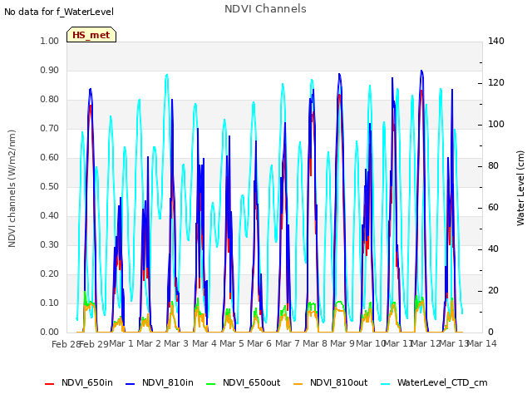Click the 1.00 left axis tick label
Screen dimensions: 532x399
tap(49, 41)
